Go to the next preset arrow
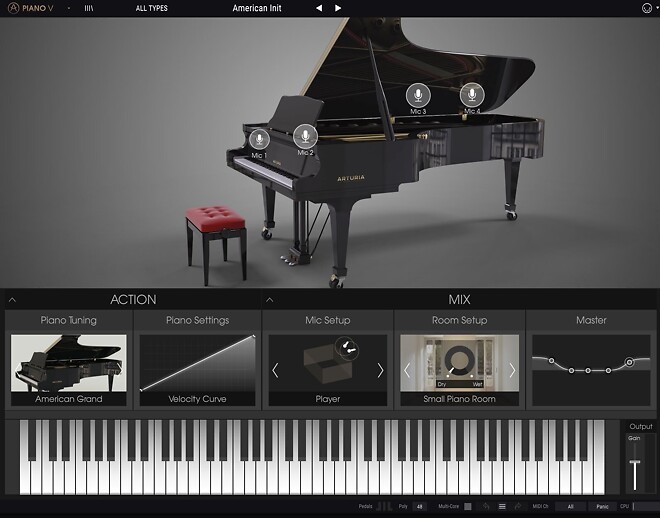This screenshot has height=518, width=660. (338, 8)
